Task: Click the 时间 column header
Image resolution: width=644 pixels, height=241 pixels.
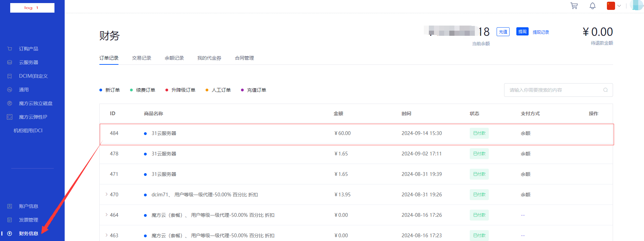Action: click(406, 114)
